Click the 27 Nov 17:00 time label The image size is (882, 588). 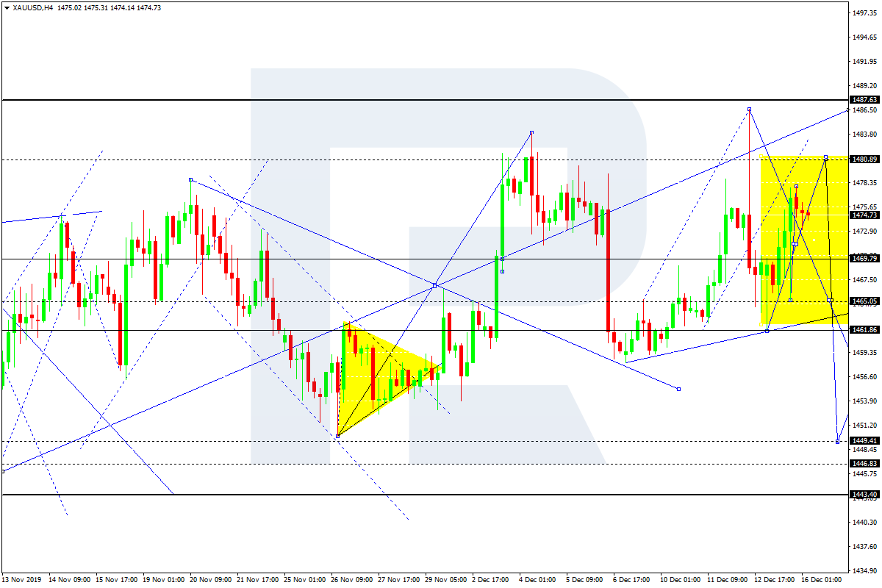pyautogui.click(x=400, y=580)
